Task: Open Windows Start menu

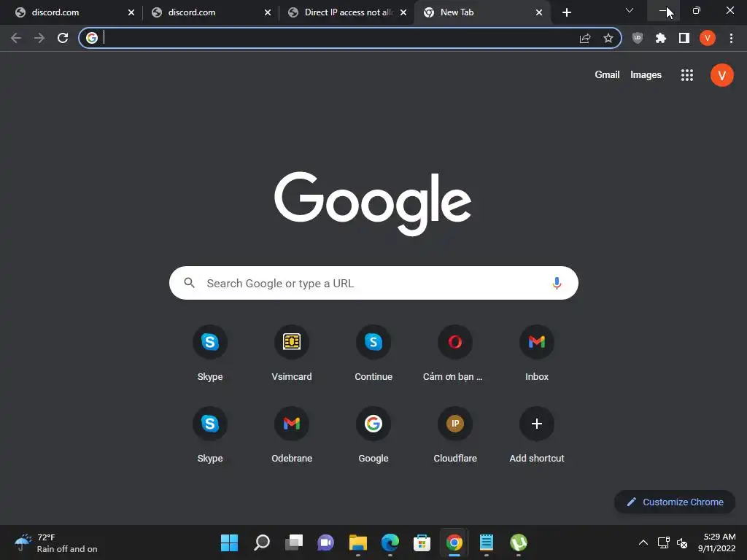Action: pos(229,542)
